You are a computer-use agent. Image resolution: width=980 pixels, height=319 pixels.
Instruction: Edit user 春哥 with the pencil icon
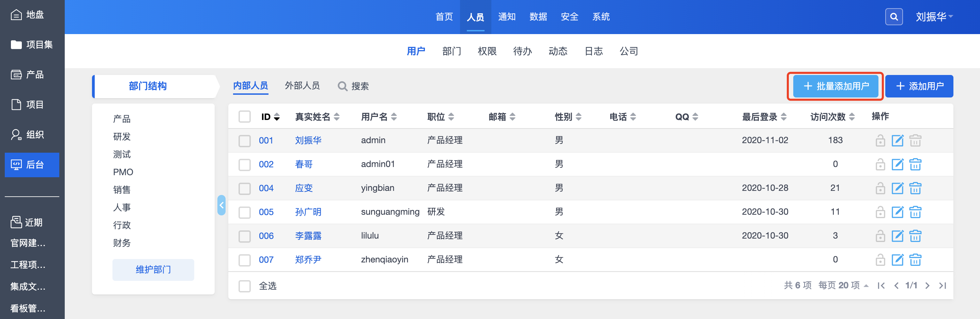click(x=898, y=165)
